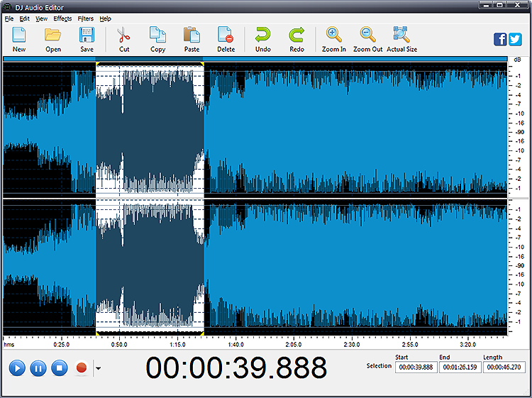The height and width of the screenshot is (398, 532).
Task: Start recording with the red Record button
Action: (82, 367)
